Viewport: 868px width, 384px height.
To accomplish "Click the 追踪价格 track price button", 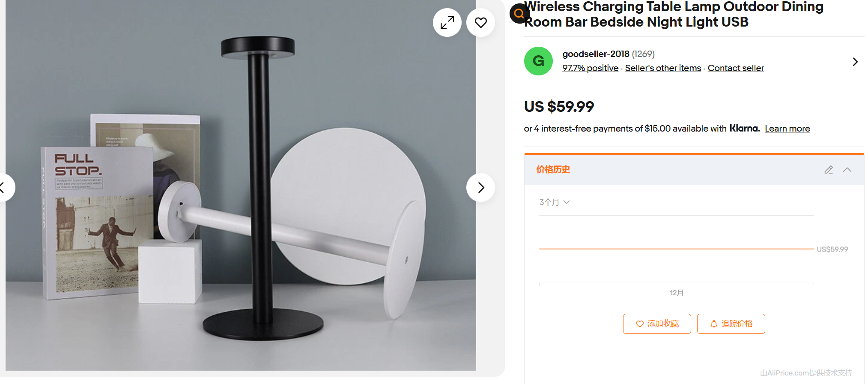I will [x=731, y=324].
